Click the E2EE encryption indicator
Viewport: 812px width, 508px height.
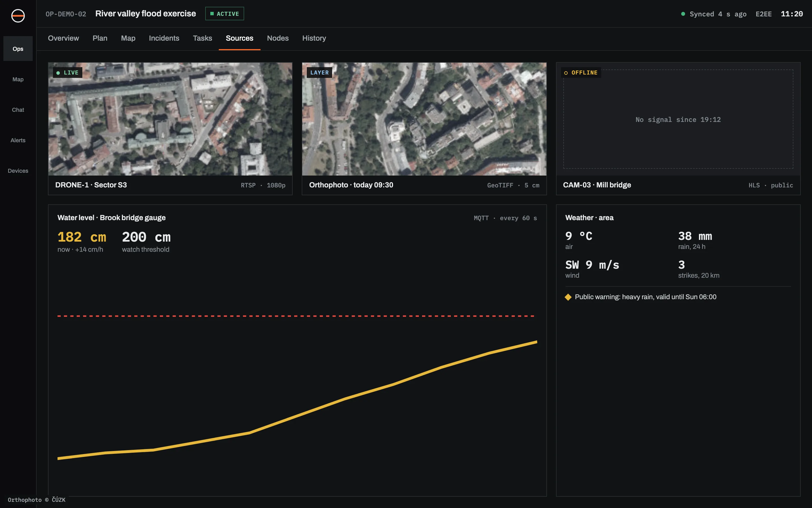[x=763, y=14]
